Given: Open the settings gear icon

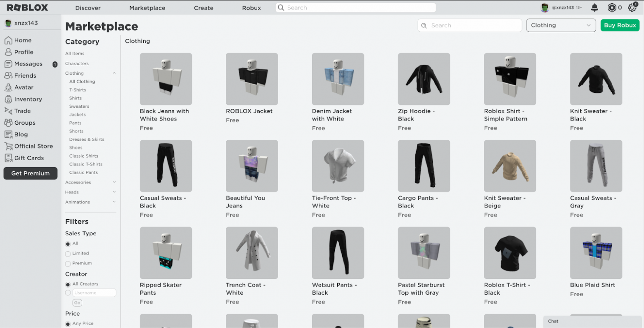Looking at the screenshot, I should [632, 7].
